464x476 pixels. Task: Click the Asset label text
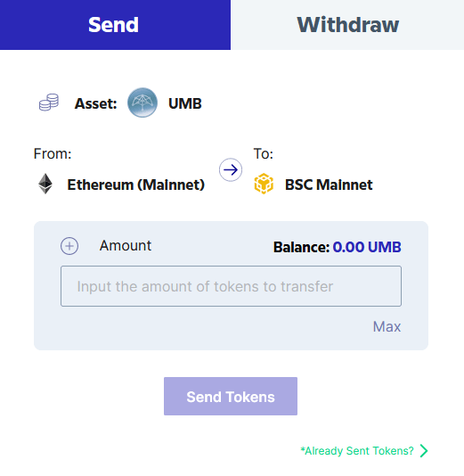[95, 103]
